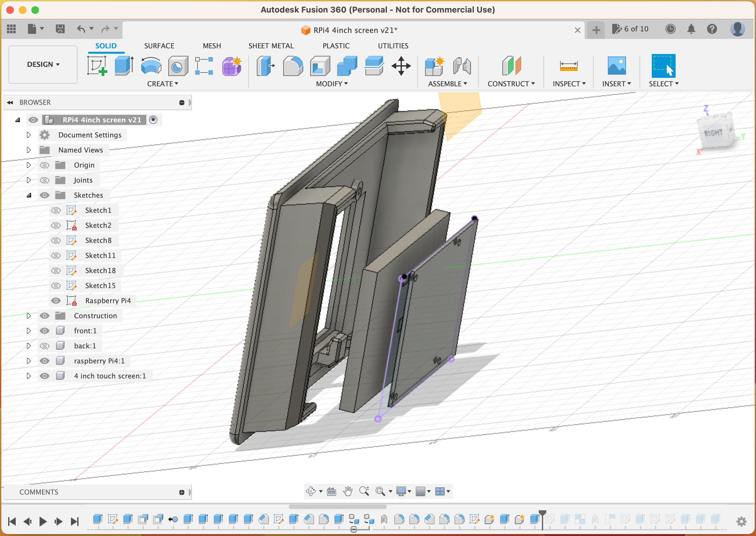Hide front:1 component eye icon
Viewport: 756px width, 536px height.
pyautogui.click(x=45, y=331)
